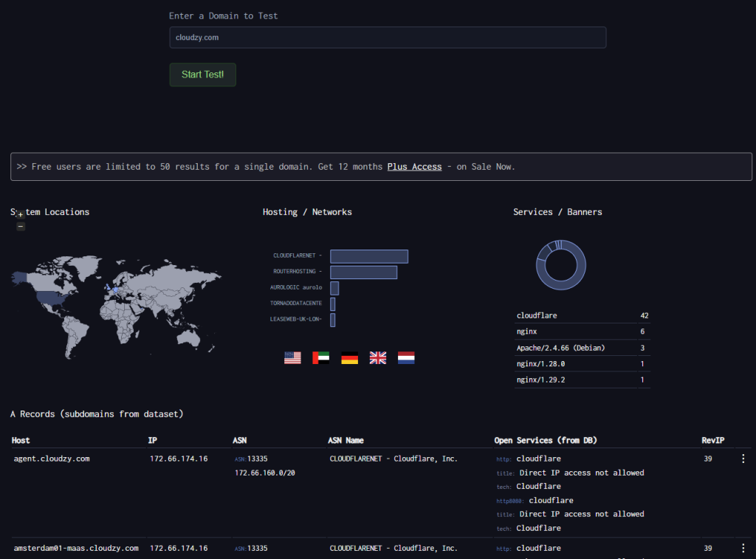Screen dimensions: 756x559
Task: Click the map zoom out minus button
Action: point(21,226)
